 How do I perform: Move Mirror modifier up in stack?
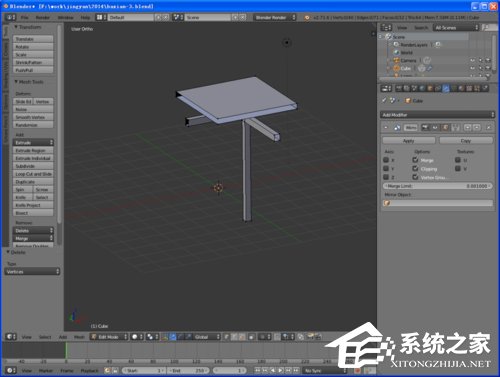pyautogui.click(x=468, y=127)
